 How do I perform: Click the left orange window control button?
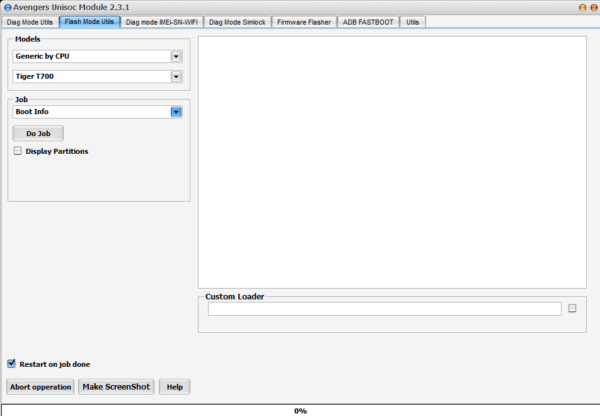coord(582,8)
